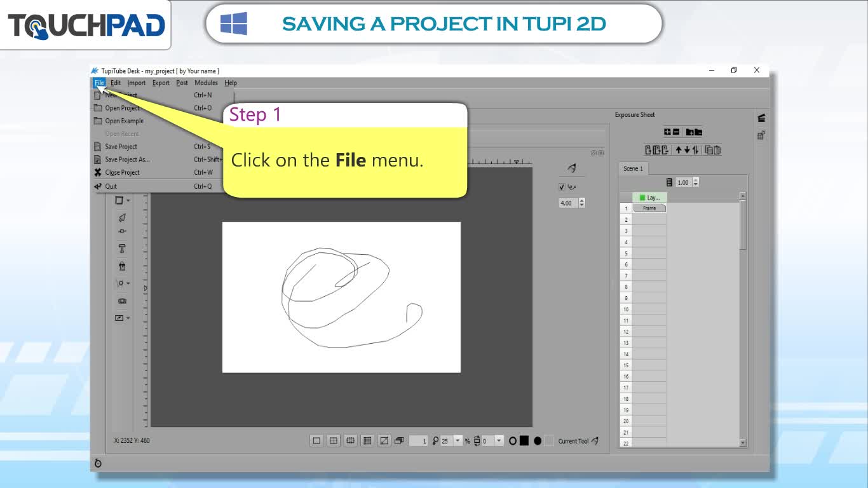Screen dimensions: 868x488
Task: Toggle the frame border rectangle button
Action: (316, 440)
